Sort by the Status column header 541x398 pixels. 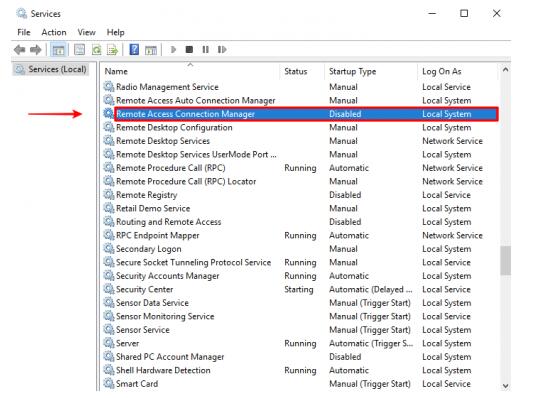click(x=302, y=71)
